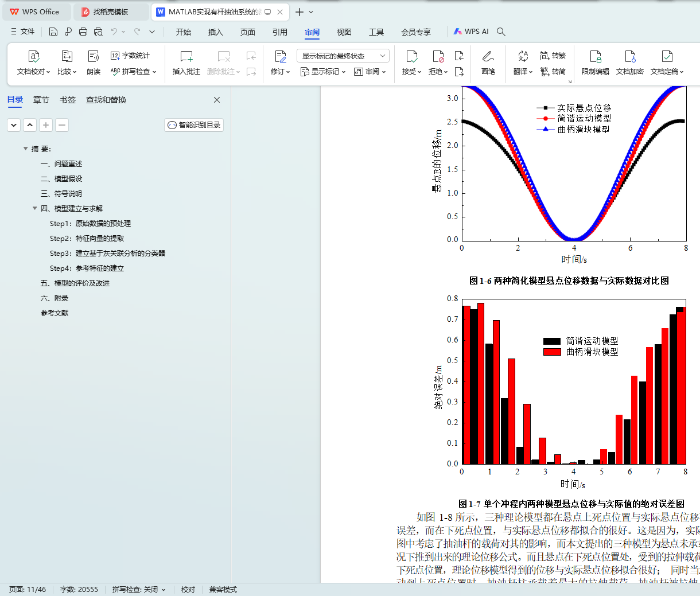700x596 pixels.
Task: Switch to the 开始 ribbon tab
Action: (184, 32)
